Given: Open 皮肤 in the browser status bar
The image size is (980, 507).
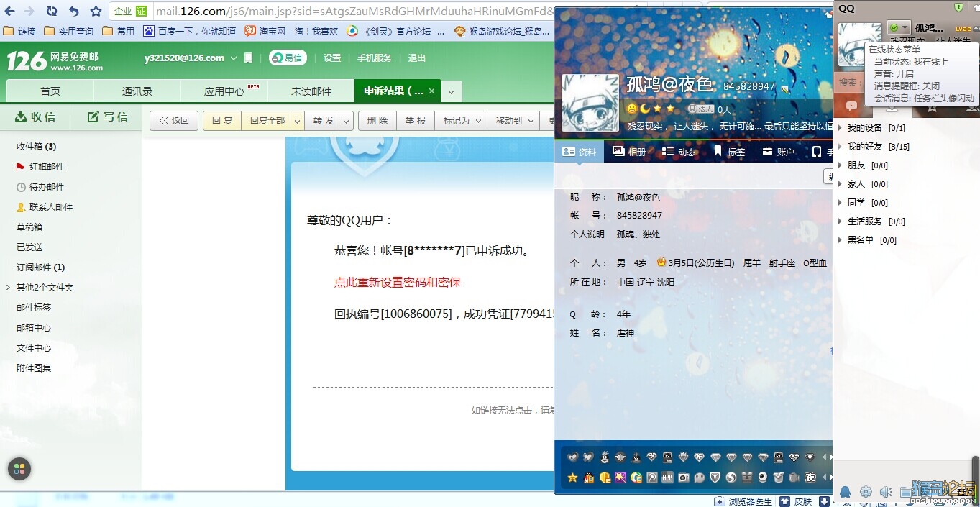Looking at the screenshot, I should pos(797,501).
